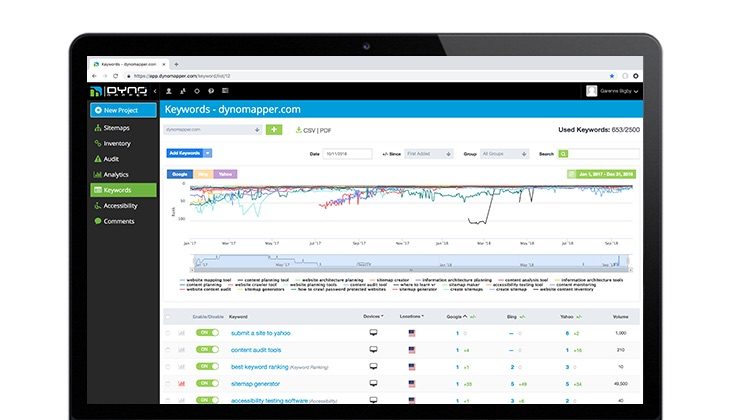Click chart icon for submit a site to yahoo

click(x=182, y=333)
